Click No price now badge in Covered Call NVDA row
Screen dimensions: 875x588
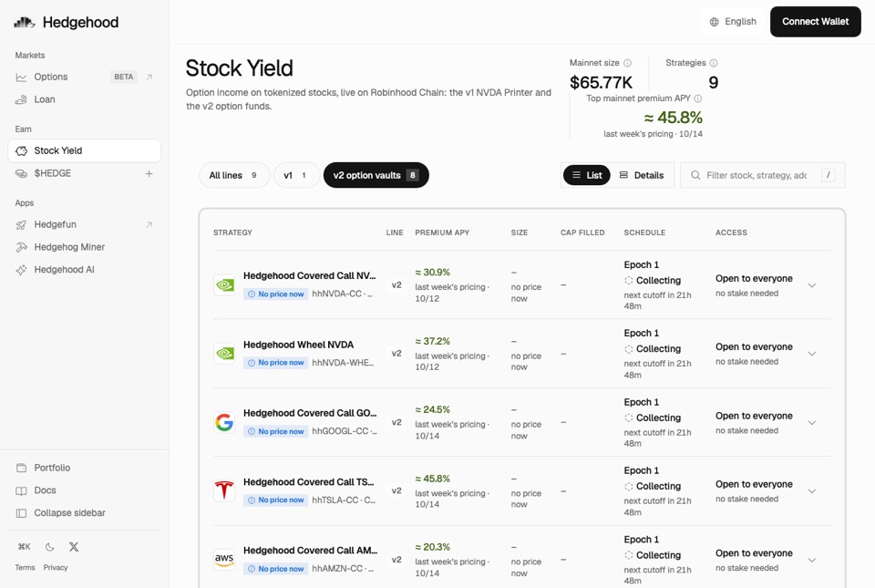pyautogui.click(x=275, y=294)
